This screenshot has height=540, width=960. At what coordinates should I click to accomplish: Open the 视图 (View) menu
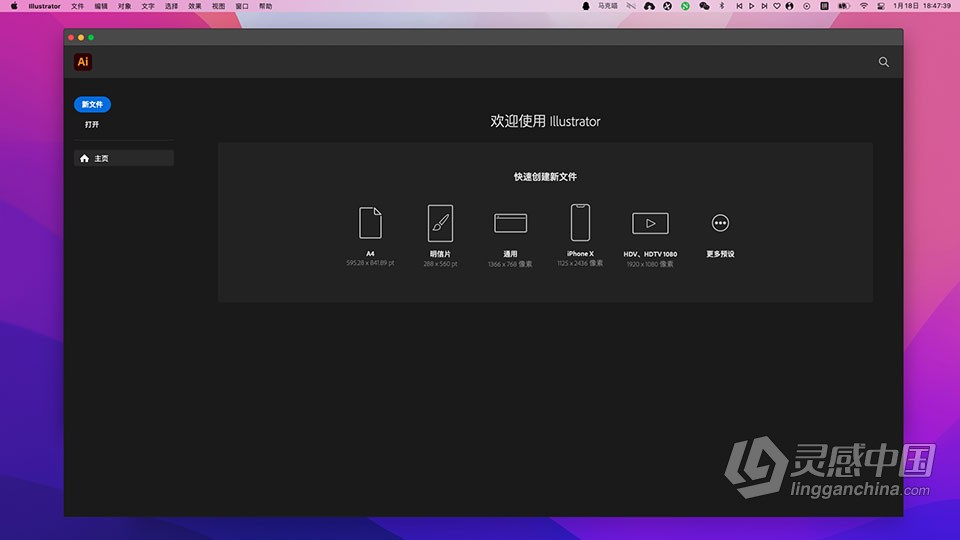pyautogui.click(x=219, y=6)
